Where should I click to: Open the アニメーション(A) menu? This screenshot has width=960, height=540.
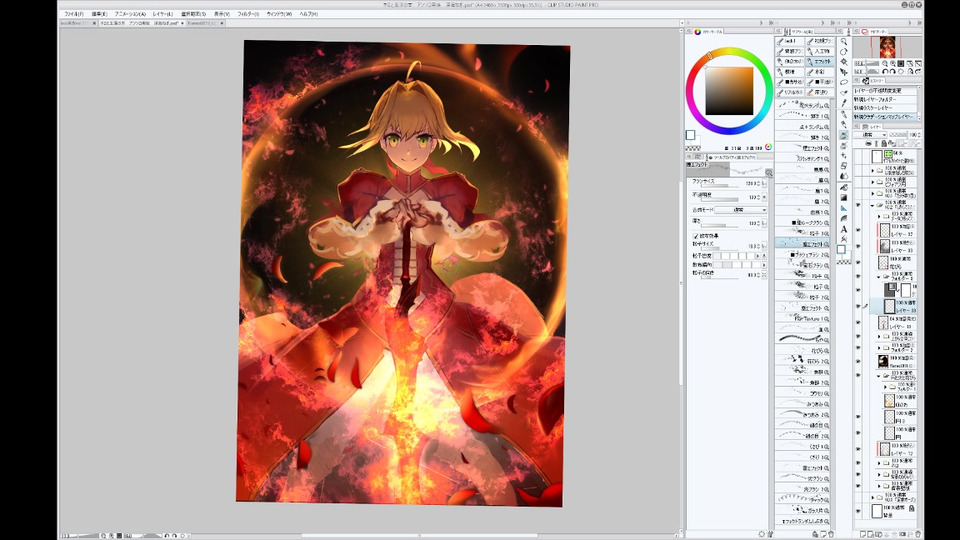pyautogui.click(x=130, y=13)
